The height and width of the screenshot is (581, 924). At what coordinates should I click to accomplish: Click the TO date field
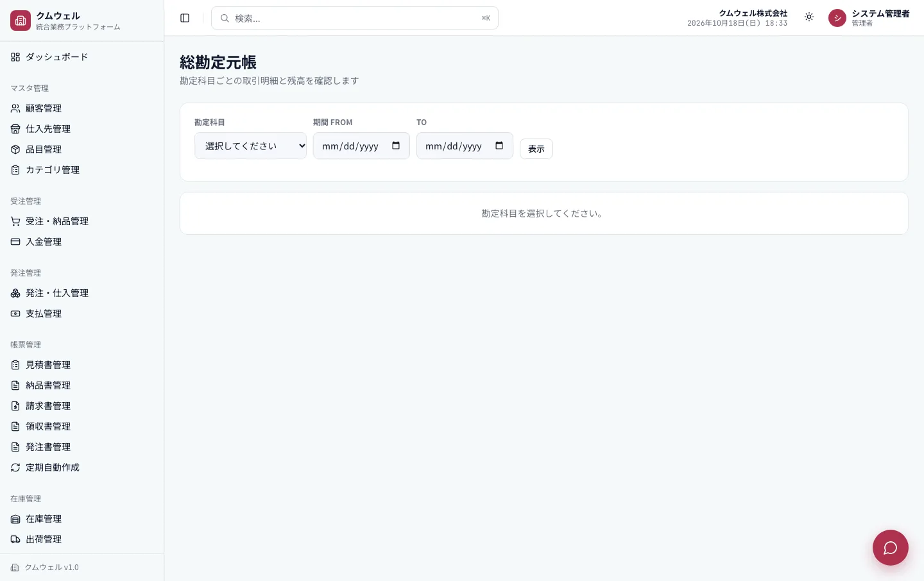[x=465, y=146]
